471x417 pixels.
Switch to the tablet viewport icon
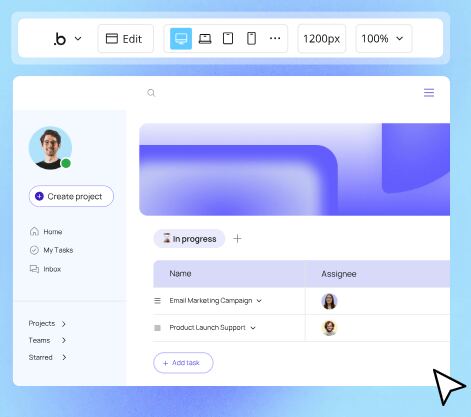point(228,38)
